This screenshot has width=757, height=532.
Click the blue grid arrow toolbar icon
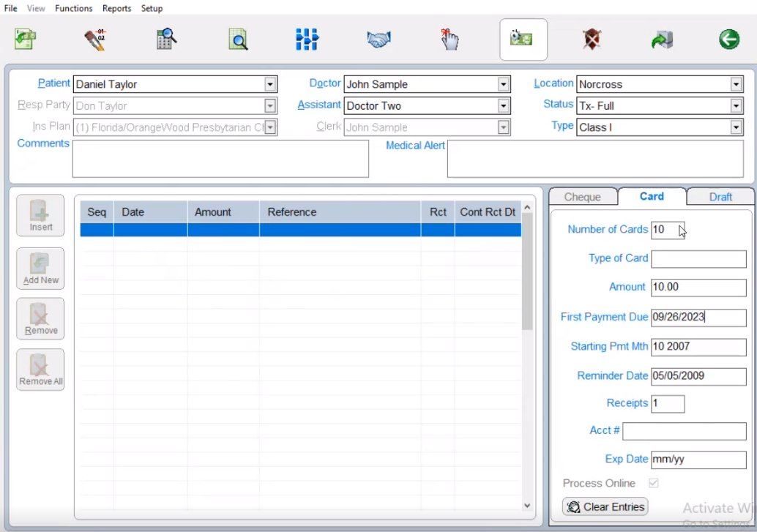pyautogui.click(x=307, y=40)
